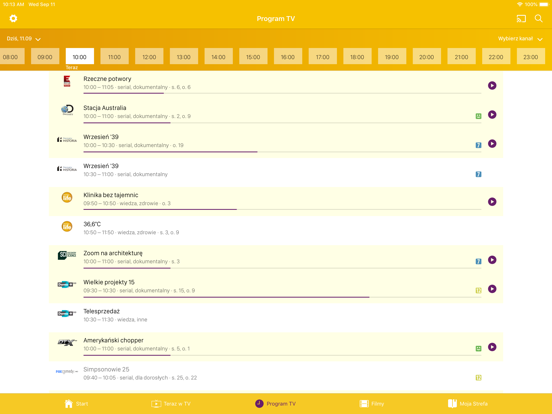This screenshot has height=414, width=552.
Task: Select the 13:00 time slot
Action: click(184, 56)
